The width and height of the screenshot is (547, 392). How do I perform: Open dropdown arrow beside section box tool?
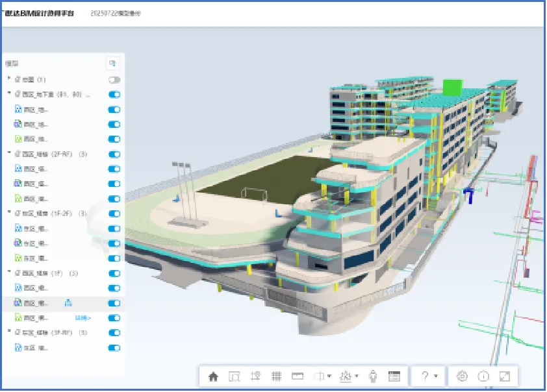coord(329,376)
